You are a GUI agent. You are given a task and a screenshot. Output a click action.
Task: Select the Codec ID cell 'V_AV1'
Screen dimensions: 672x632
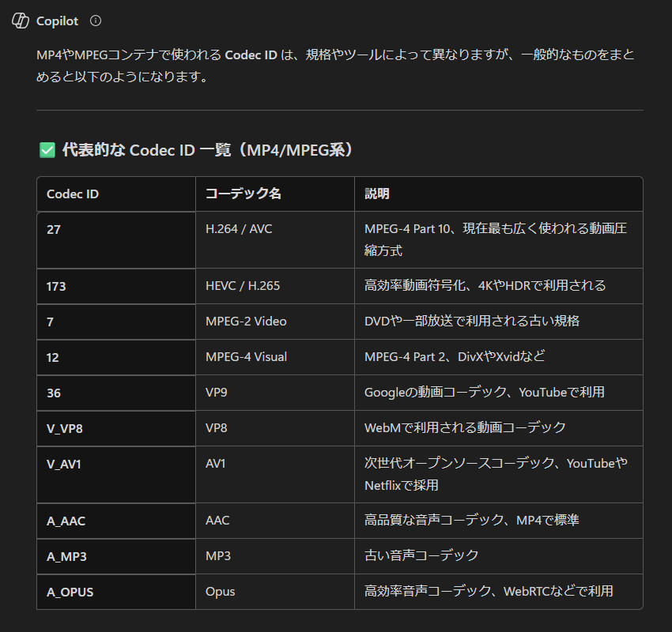[x=116, y=475]
